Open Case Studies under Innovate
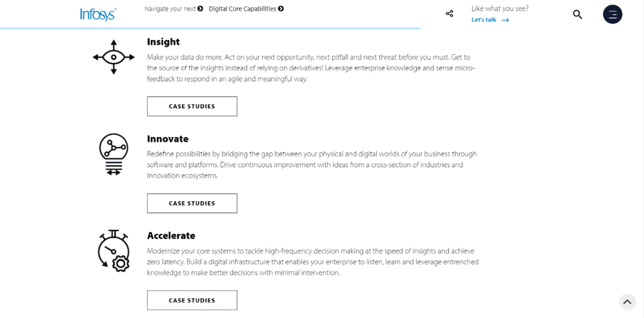This screenshot has width=644, height=318. [192, 203]
